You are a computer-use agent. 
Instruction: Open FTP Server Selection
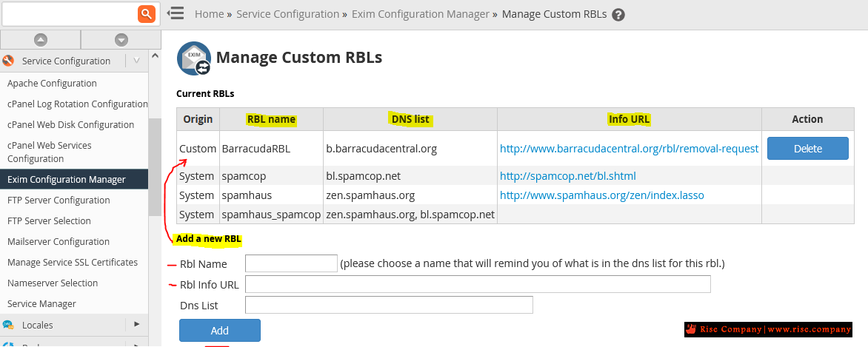point(50,220)
